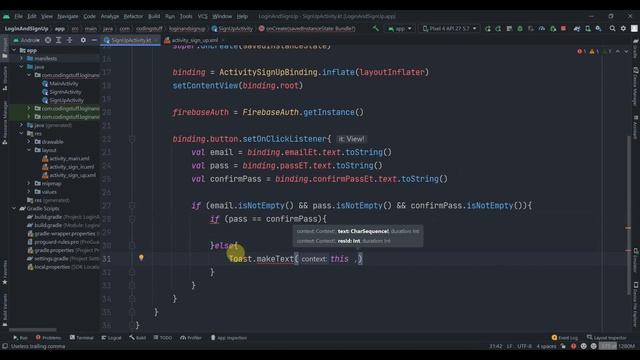Screen dimensions: 640x360
Task: Open the Profiler tool window button
Action: [191, 338]
